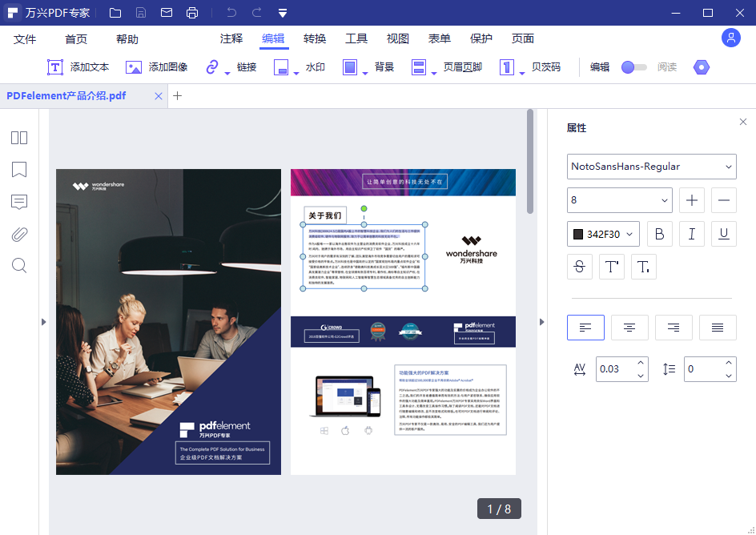Open the search panel in the sidebar
This screenshot has height=535, width=756.
(18, 266)
